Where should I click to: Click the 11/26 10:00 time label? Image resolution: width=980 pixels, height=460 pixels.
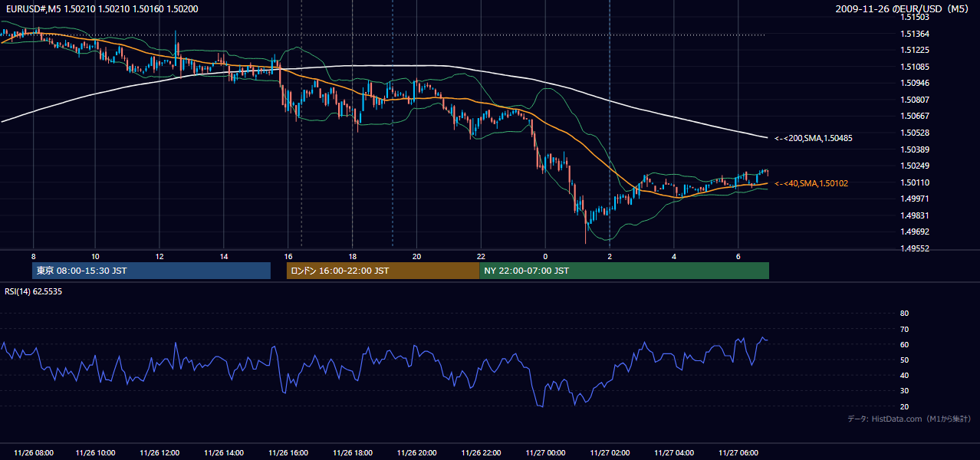pos(96,452)
